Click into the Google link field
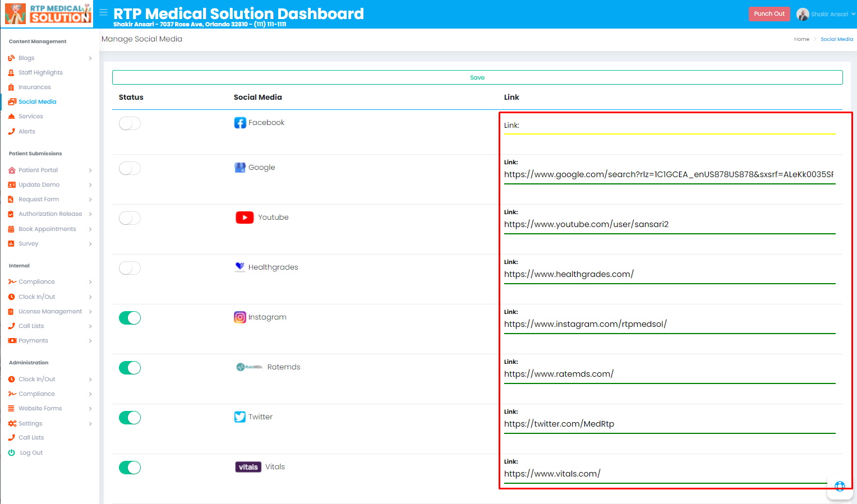857x504 pixels. 670,174
